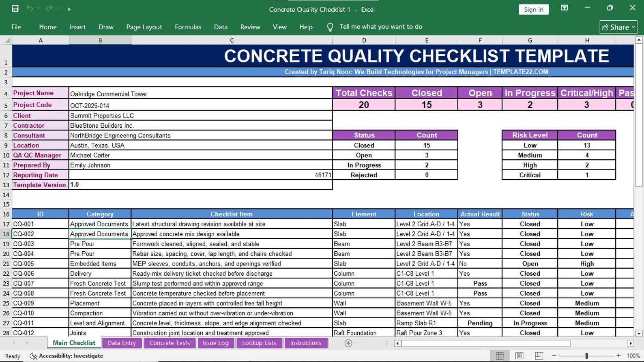Switch to Page Layout view icon
644x362 pixels.
click(519, 356)
